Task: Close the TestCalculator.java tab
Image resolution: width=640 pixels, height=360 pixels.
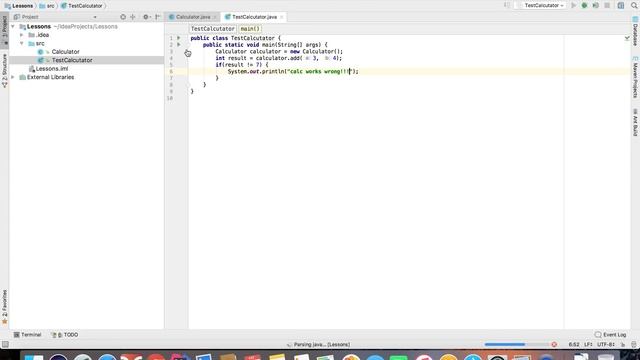Action: [281, 17]
